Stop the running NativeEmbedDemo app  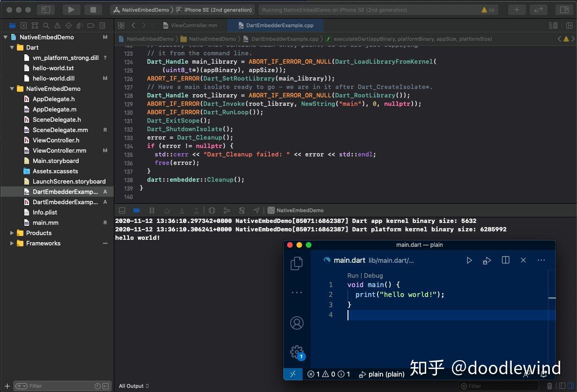pos(93,9)
